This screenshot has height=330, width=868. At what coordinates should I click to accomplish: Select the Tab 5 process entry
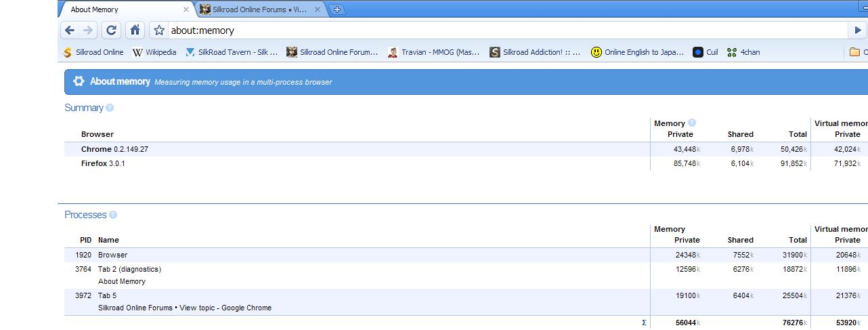coord(107,295)
